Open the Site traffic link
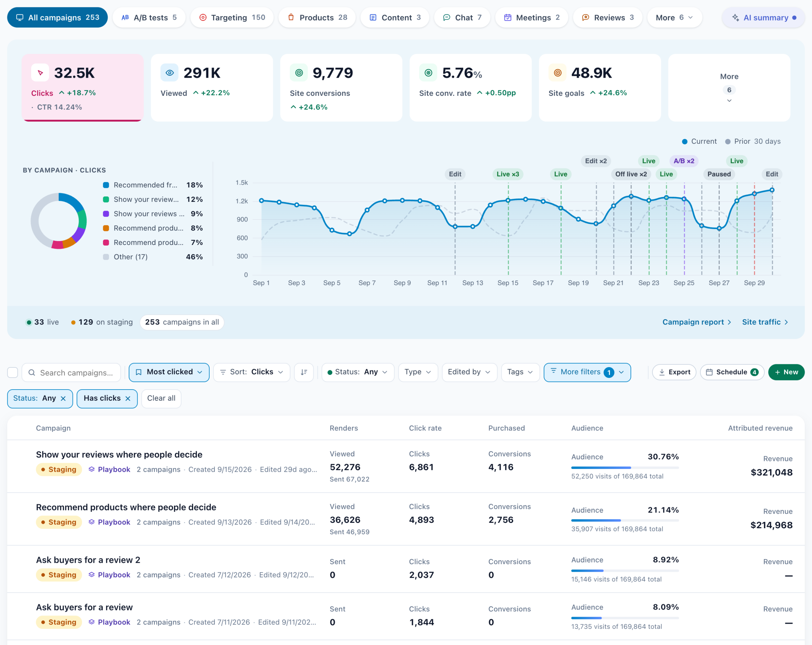812x645 pixels. (765, 322)
